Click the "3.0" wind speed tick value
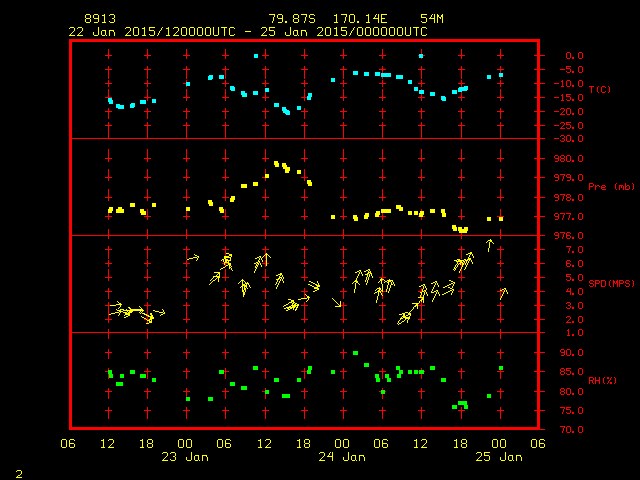 [574, 306]
